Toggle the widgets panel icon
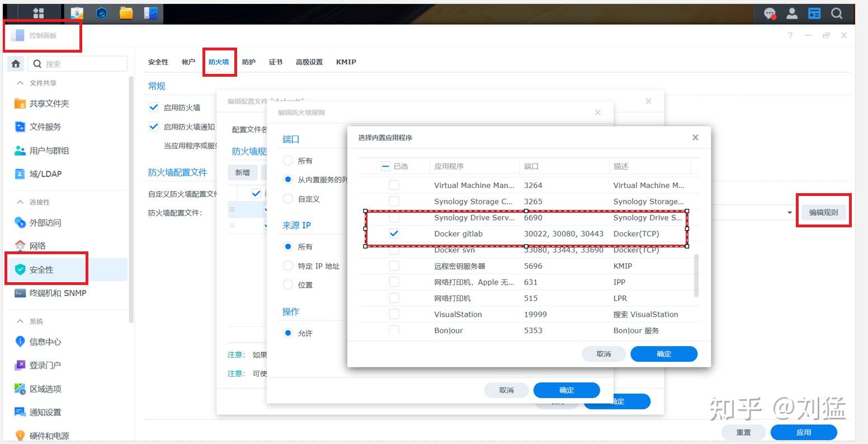The width and height of the screenshot is (868, 444). click(x=814, y=13)
